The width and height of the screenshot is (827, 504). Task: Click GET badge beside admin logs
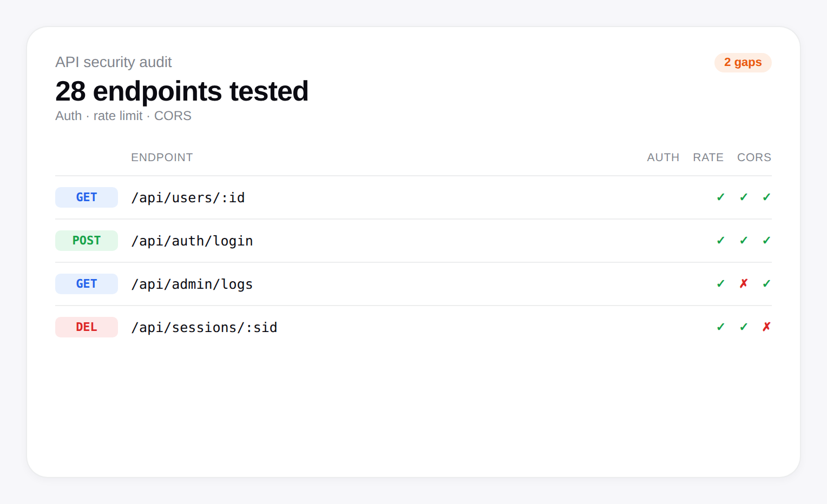pyautogui.click(x=87, y=284)
